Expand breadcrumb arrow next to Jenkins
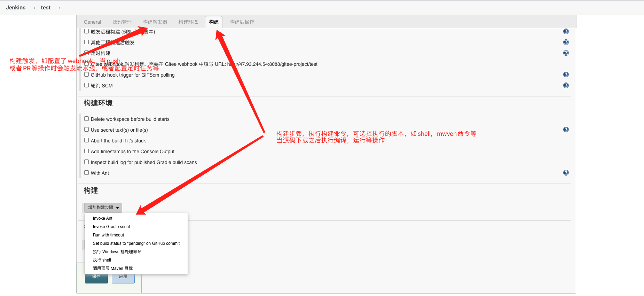 tap(34, 8)
